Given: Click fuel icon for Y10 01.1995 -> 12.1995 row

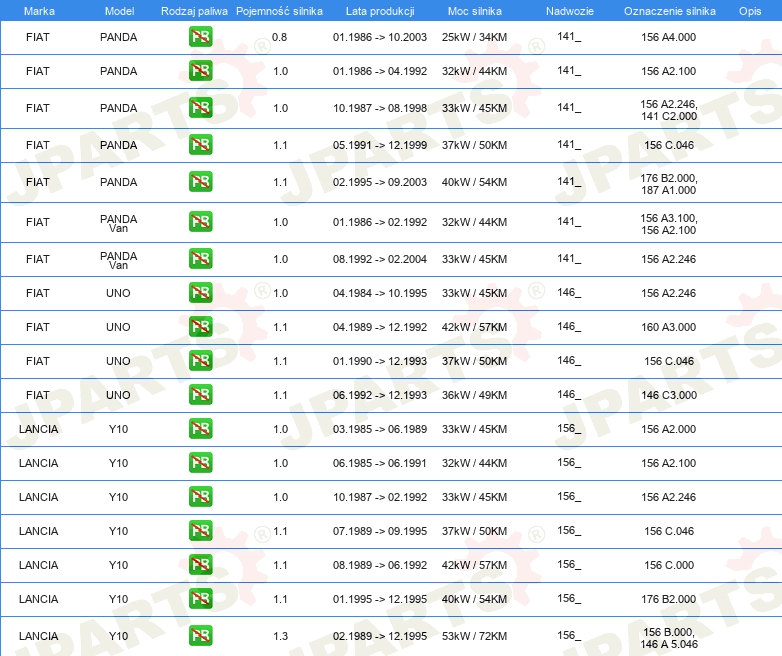Looking at the screenshot, I should (200, 598).
